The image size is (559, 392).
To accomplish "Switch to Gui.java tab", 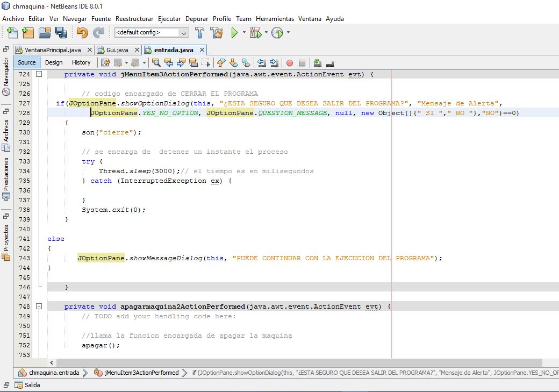I will pos(117,50).
